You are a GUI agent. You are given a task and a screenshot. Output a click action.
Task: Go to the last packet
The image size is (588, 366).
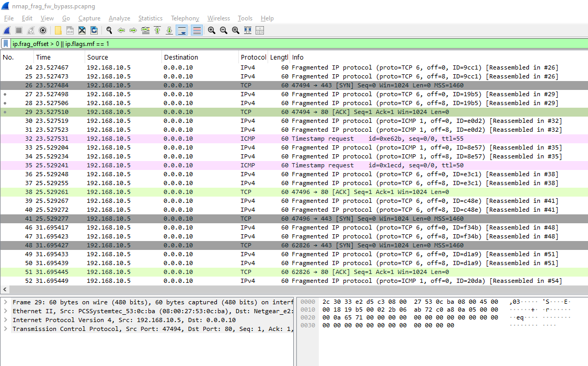tap(169, 30)
